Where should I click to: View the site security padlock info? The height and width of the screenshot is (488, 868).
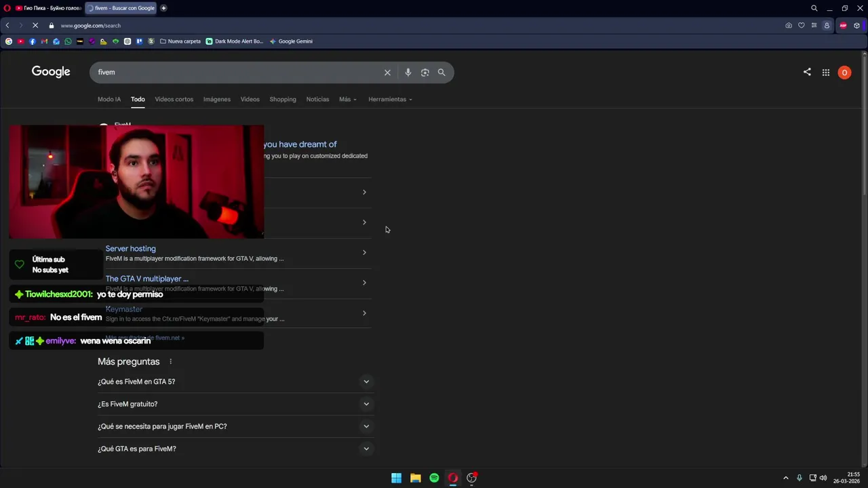52,26
